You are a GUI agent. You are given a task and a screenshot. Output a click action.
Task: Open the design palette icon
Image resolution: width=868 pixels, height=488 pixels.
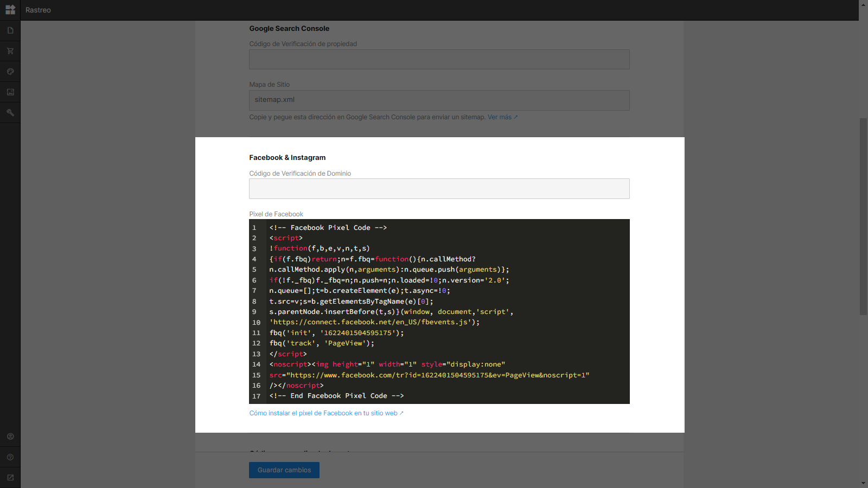point(10,72)
